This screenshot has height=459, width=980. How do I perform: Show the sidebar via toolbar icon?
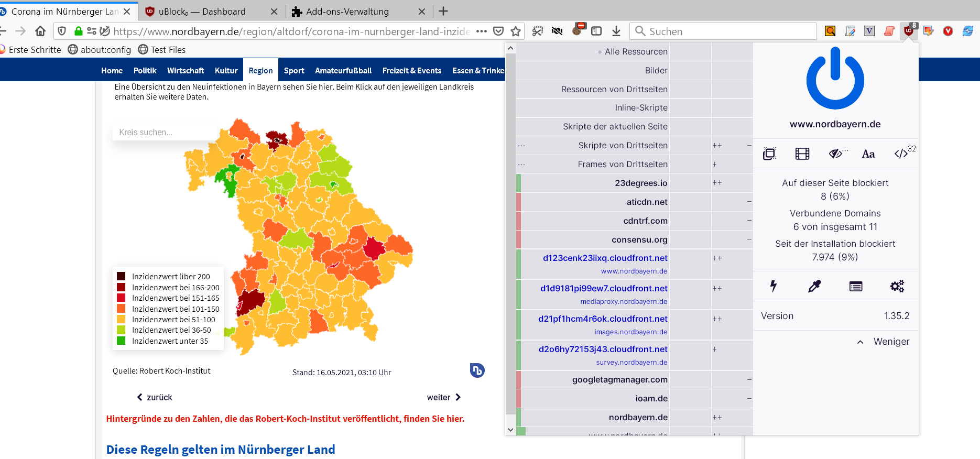pyautogui.click(x=596, y=31)
